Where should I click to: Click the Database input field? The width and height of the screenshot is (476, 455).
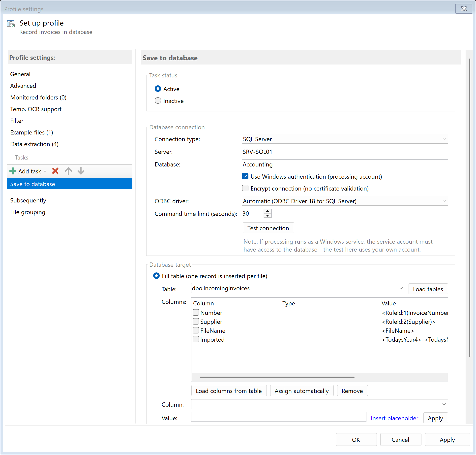coord(345,164)
